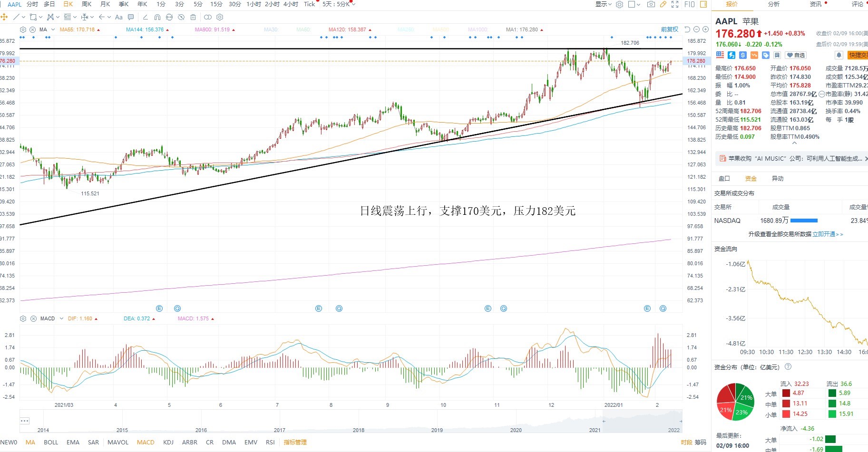Click the sync drawings icon
The width and height of the screenshot is (868, 452).
click(x=169, y=17)
